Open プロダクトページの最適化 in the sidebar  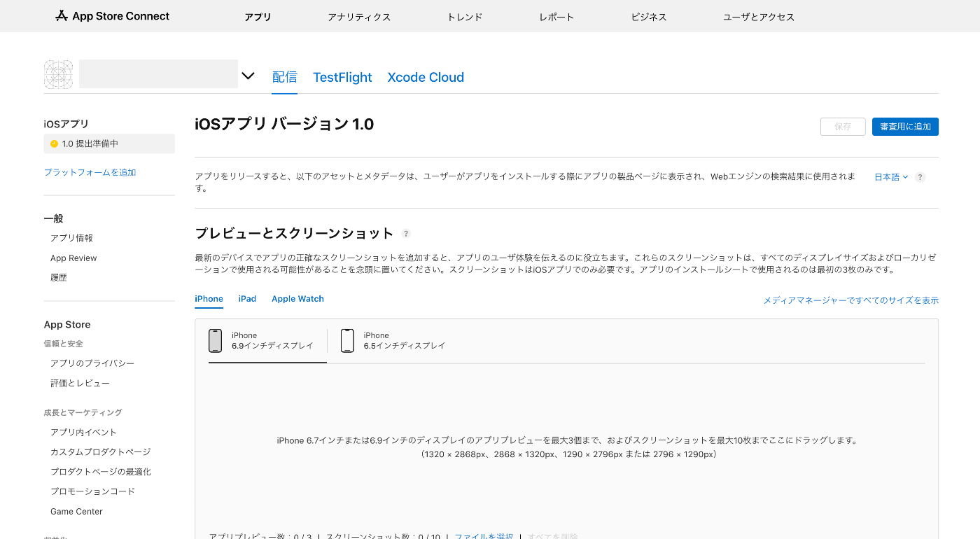(x=101, y=472)
